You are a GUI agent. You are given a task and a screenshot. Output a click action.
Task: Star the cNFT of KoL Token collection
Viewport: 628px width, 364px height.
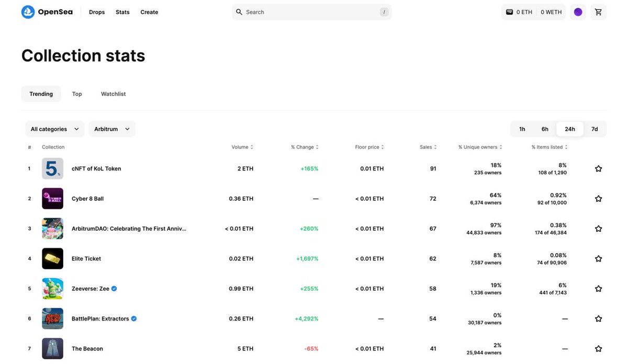pos(598,168)
